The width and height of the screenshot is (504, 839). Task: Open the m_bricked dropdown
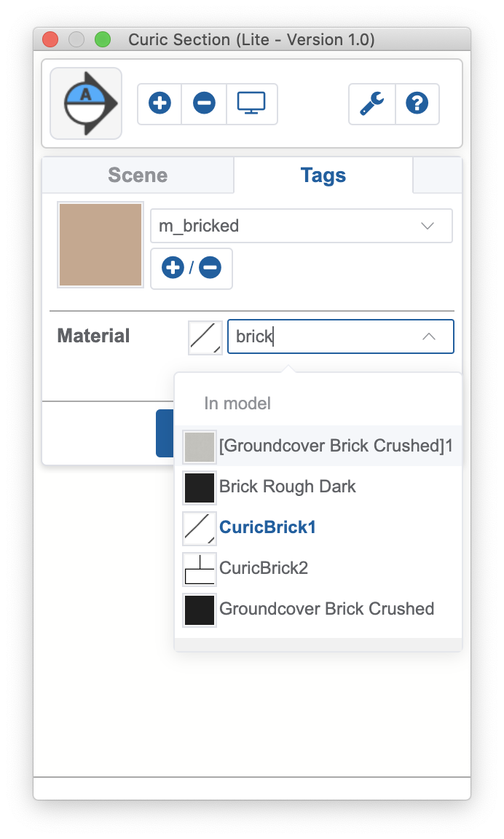tap(428, 226)
